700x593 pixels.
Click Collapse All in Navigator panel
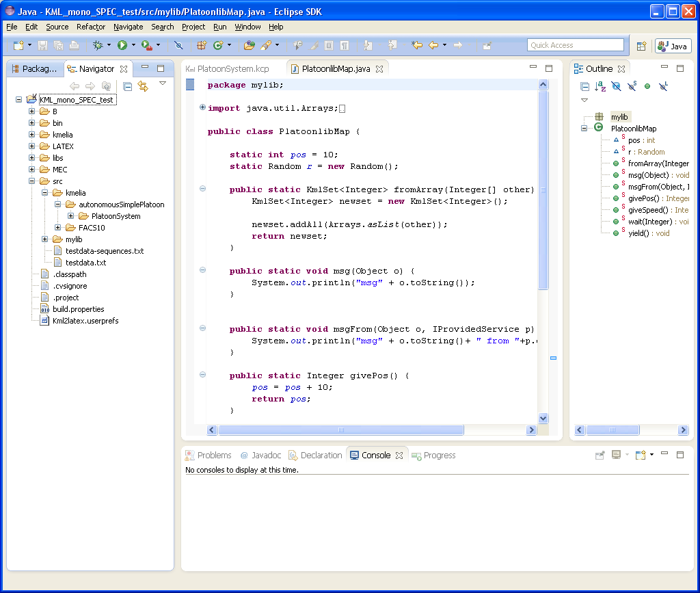tap(127, 86)
